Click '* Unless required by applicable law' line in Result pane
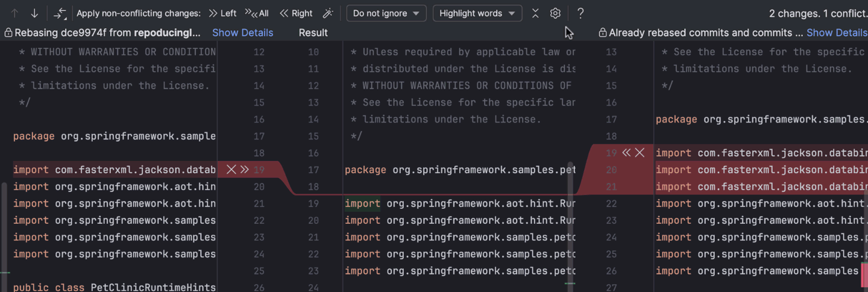Screen dimensions: 868x292 (463, 51)
